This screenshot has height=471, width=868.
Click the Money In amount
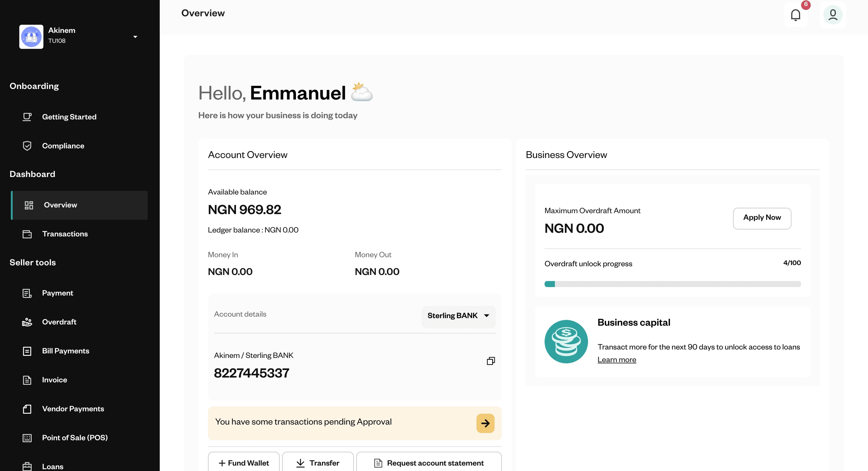point(230,272)
